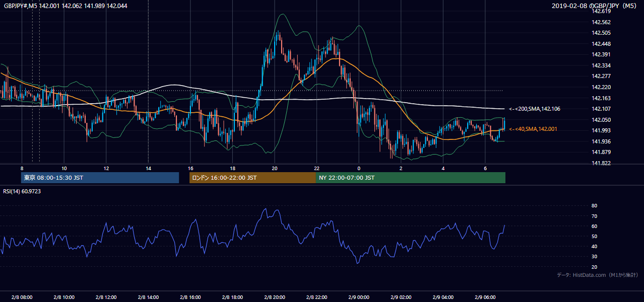
Task: Click the 2/8 20:00 date label
Action: point(275,297)
